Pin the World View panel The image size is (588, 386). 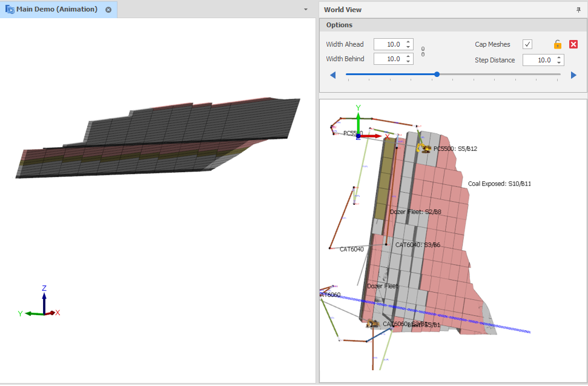point(578,10)
